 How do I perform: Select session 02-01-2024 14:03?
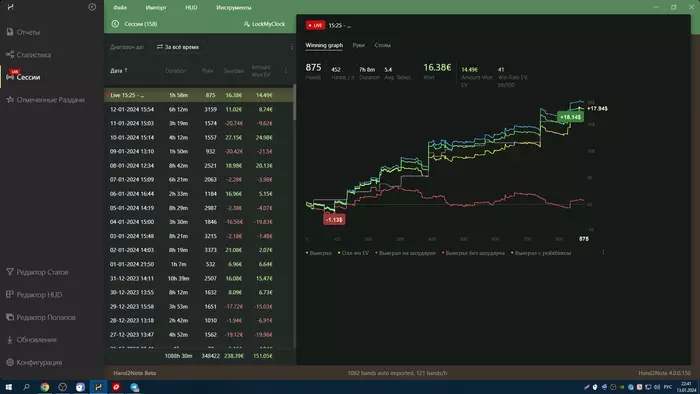tap(199, 250)
